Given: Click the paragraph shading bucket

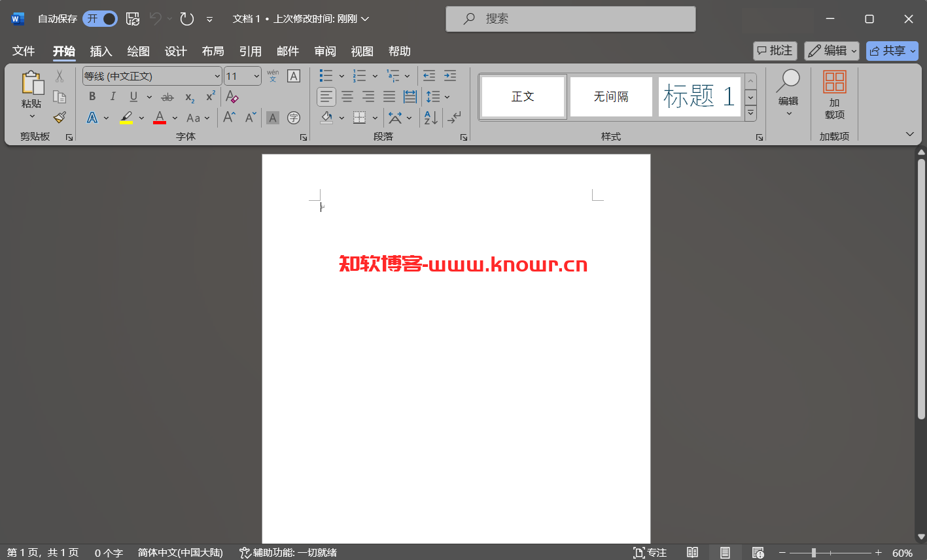Looking at the screenshot, I should click(326, 118).
